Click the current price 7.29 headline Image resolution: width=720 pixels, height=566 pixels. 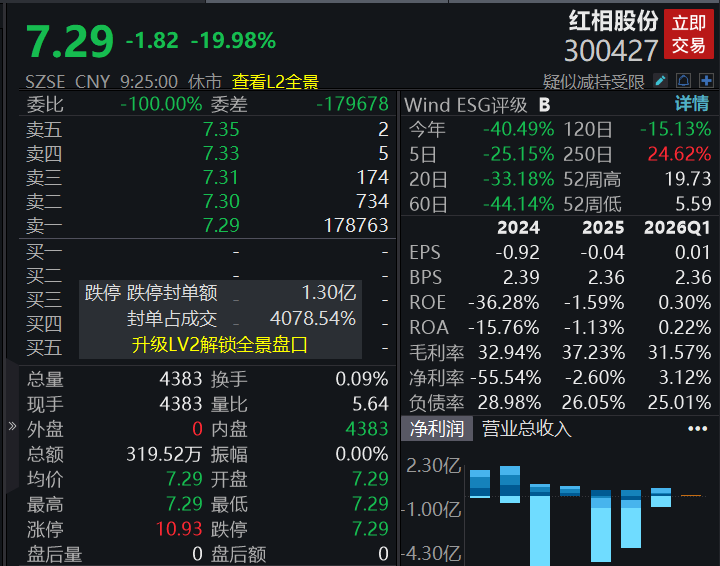(x=70, y=42)
